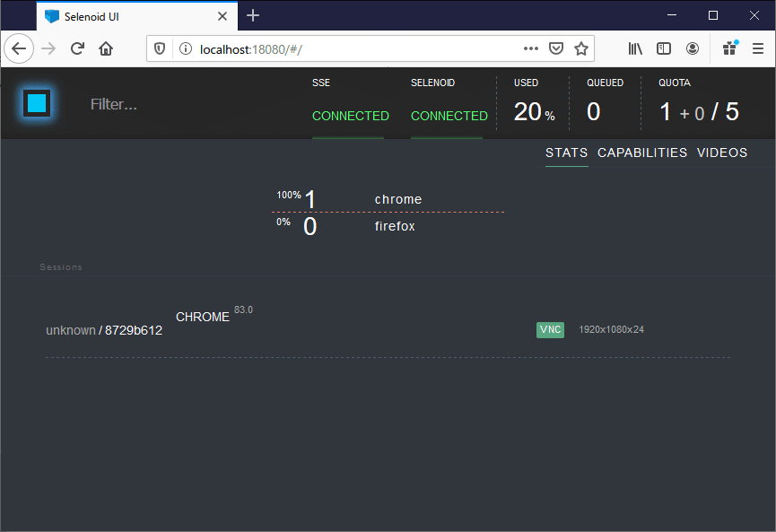
Task: Open the Firefox home page icon
Action: (x=106, y=48)
